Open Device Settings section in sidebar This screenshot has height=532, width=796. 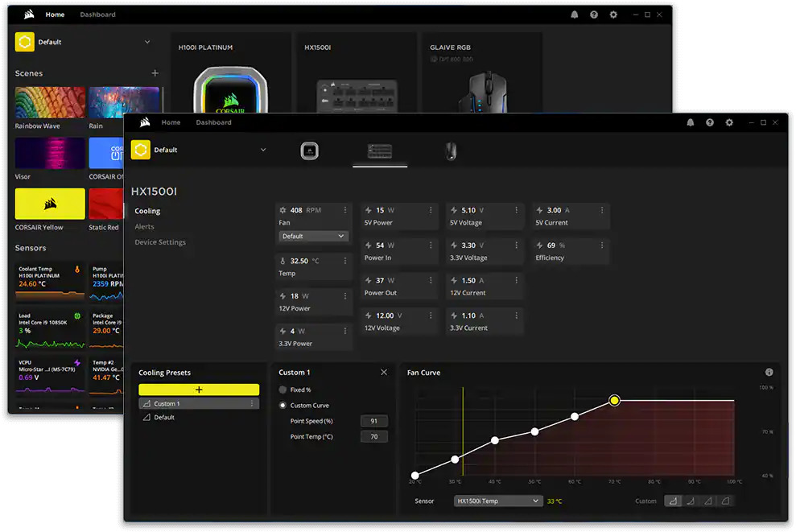[x=160, y=242]
